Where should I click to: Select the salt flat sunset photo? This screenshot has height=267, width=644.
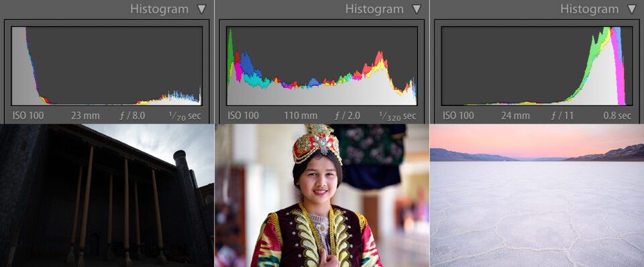[537, 195]
